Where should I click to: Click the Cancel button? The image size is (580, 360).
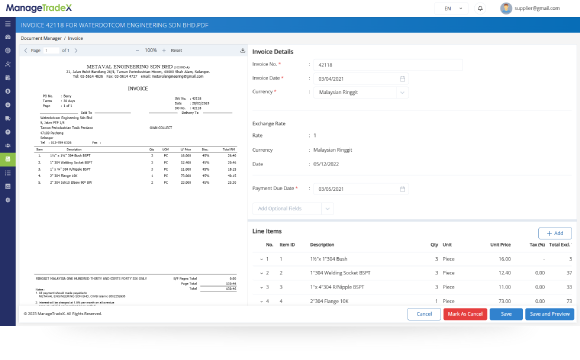424,314
